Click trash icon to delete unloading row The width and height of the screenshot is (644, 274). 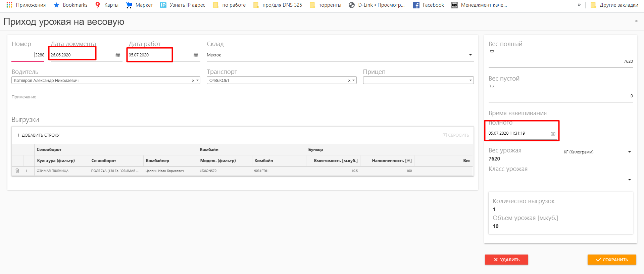pos(17,171)
